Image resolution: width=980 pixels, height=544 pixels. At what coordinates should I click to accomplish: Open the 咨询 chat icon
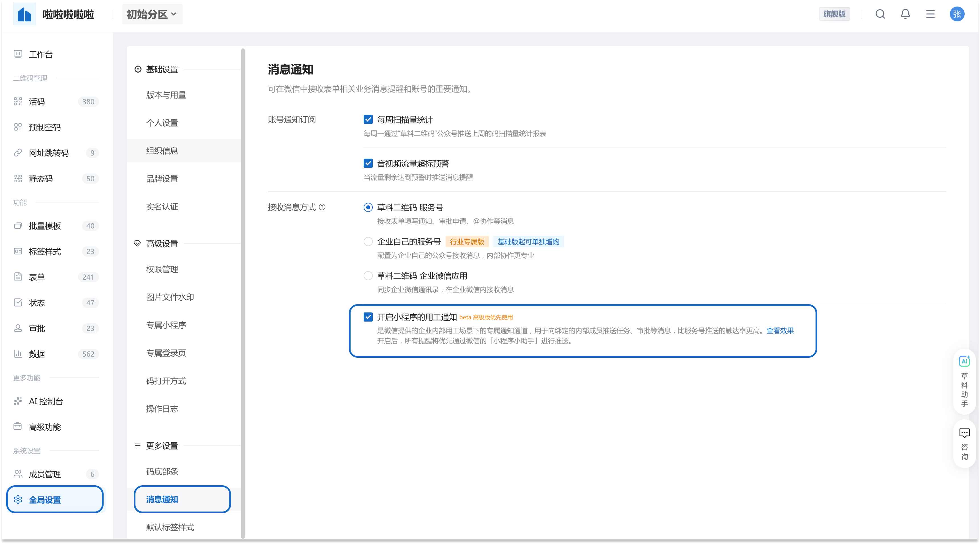[x=964, y=433]
